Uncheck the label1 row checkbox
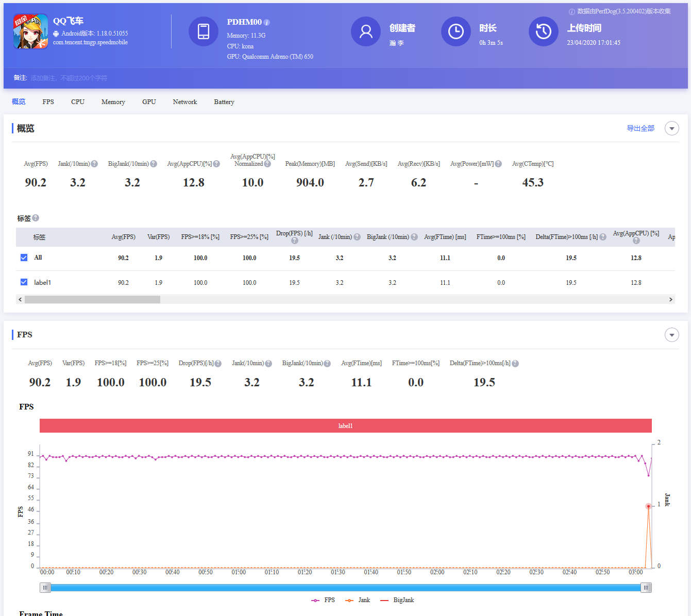 [24, 282]
